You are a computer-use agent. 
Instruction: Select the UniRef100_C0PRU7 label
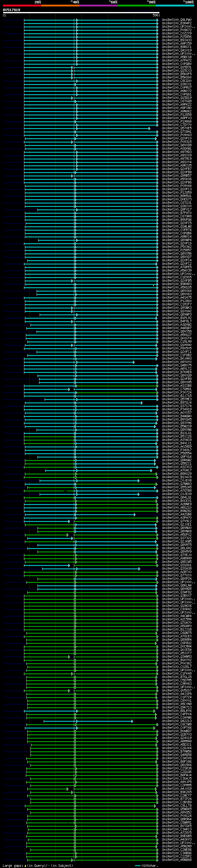coord(177,88)
